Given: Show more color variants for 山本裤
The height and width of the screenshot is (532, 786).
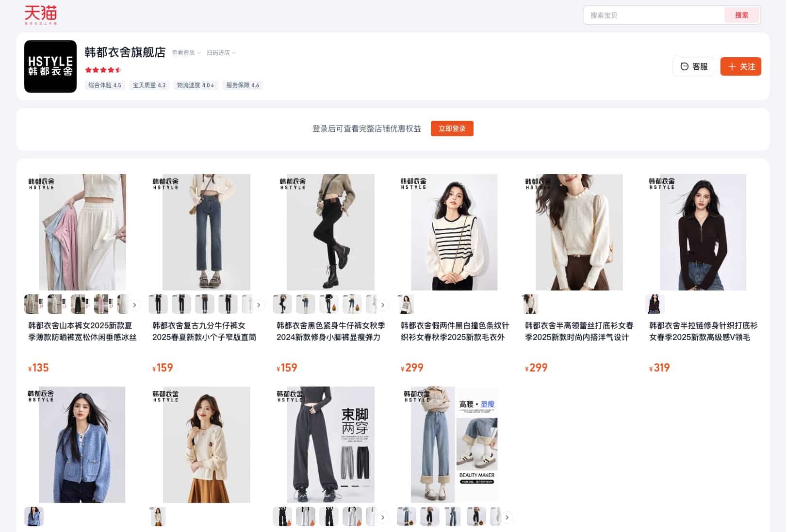Looking at the screenshot, I should click(134, 305).
